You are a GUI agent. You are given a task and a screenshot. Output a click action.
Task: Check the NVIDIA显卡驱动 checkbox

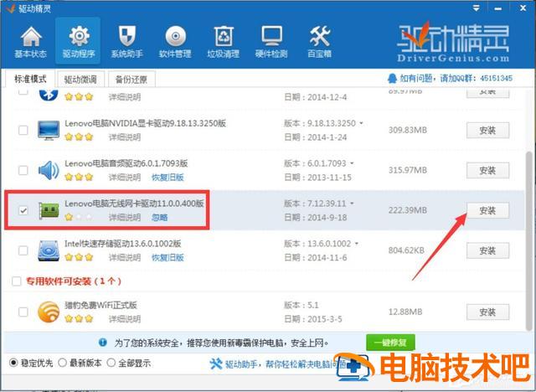pos(23,130)
